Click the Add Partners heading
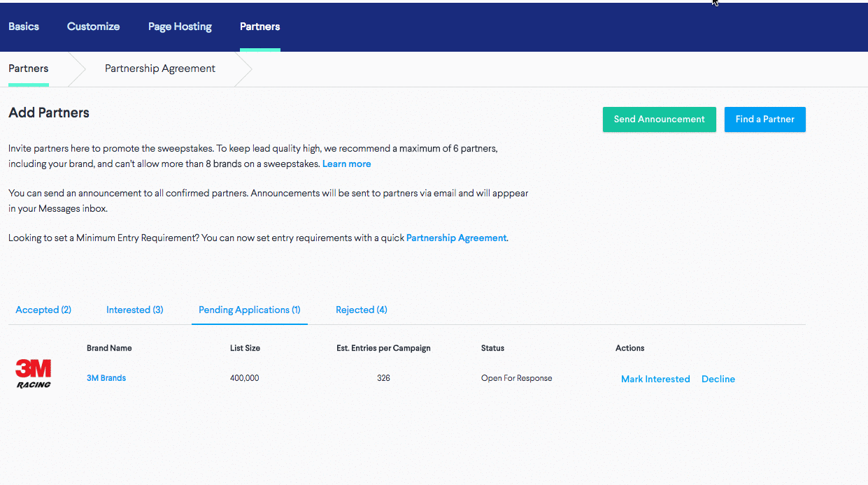 tap(49, 113)
